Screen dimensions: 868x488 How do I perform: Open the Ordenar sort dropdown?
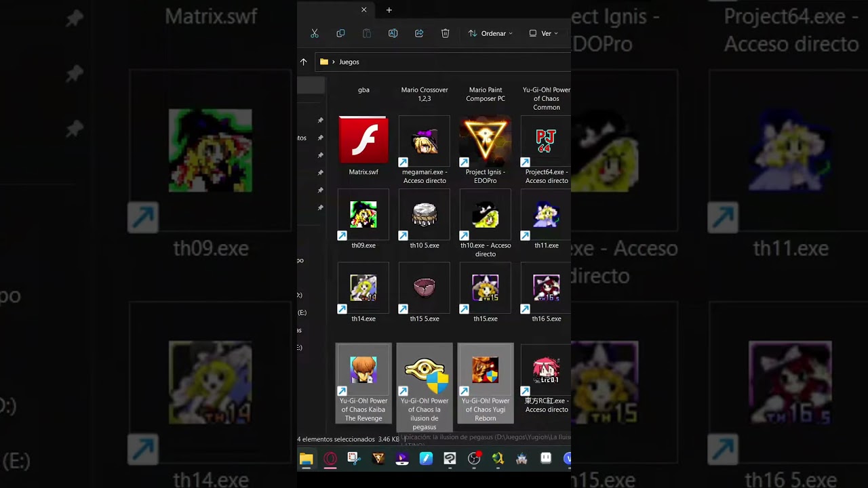490,33
